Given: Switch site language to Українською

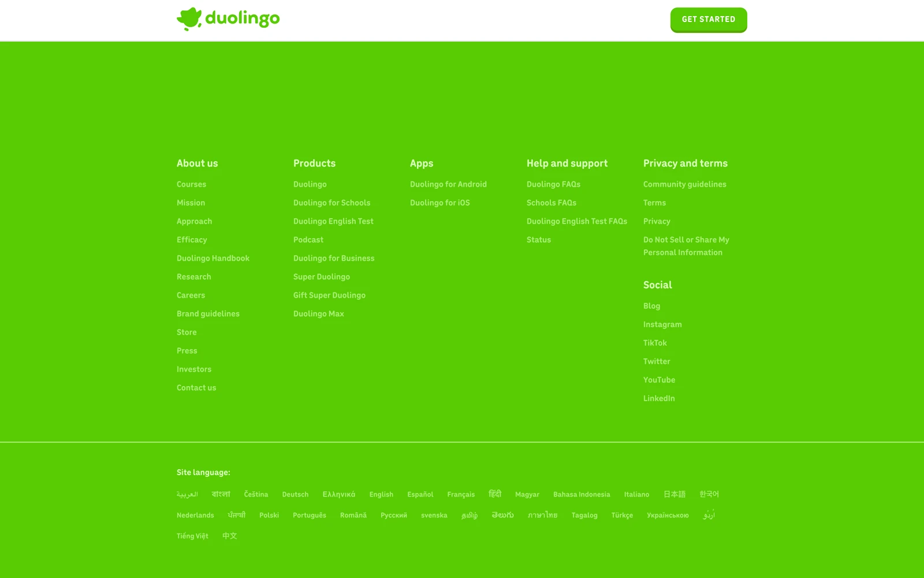Looking at the screenshot, I should pos(668,516).
